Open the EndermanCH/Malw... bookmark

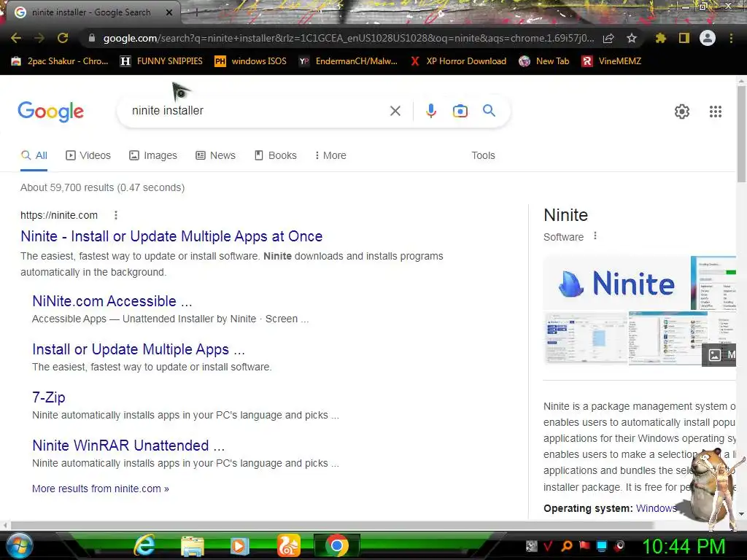[x=348, y=61]
